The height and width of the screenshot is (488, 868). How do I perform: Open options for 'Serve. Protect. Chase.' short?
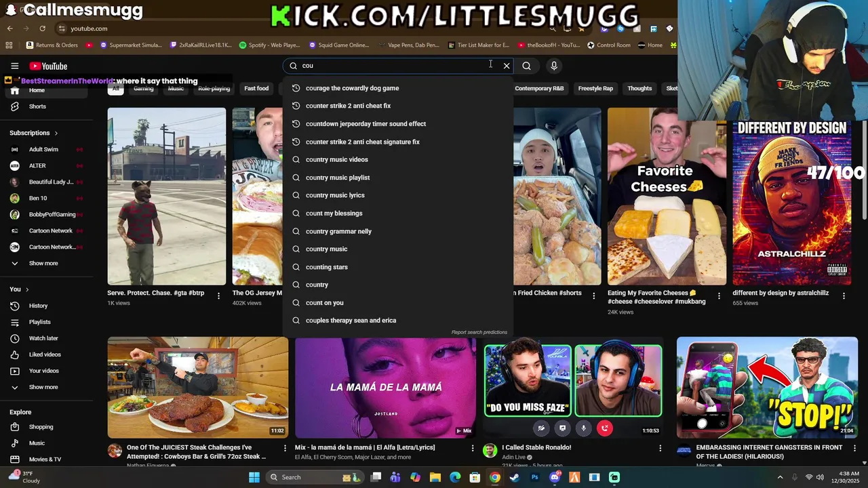[x=218, y=296]
